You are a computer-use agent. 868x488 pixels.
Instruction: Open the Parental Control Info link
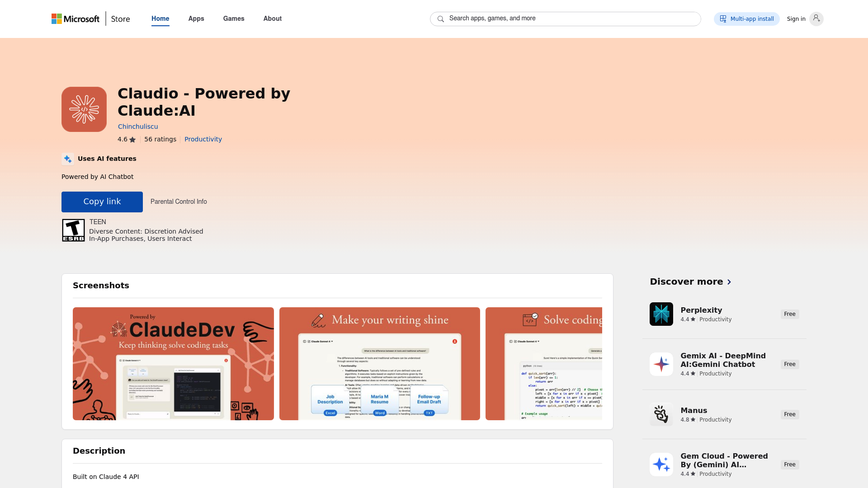point(179,202)
